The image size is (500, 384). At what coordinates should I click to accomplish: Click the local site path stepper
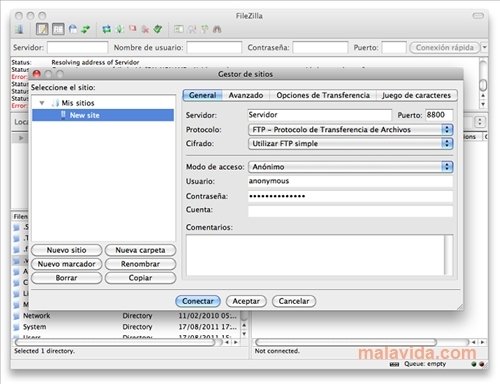coord(480,121)
